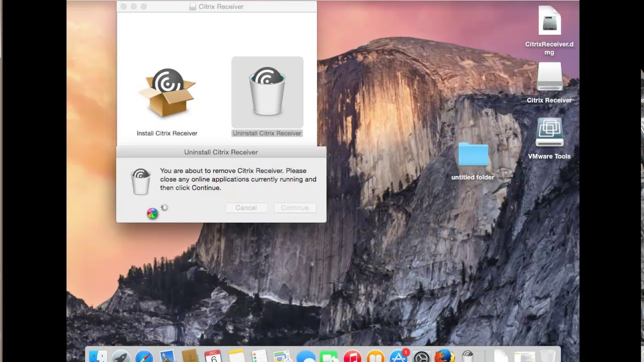This screenshot has width=644, height=362.
Task: Click the Citrix uninstaller icon in the Dock
Action: 468,356
